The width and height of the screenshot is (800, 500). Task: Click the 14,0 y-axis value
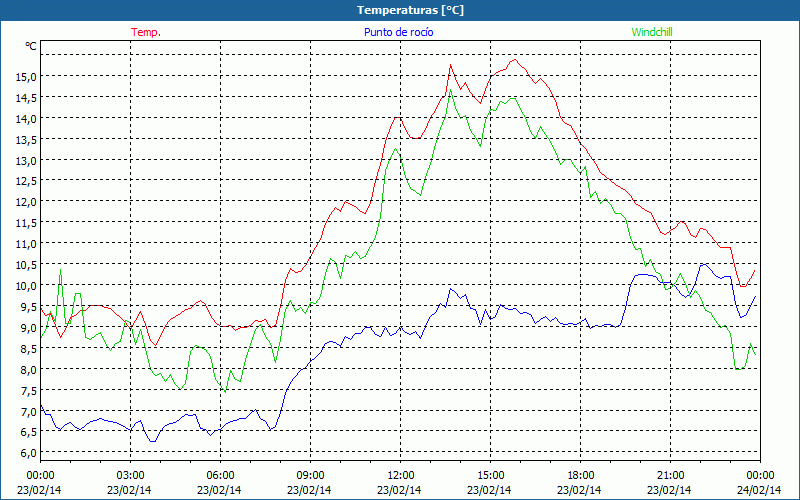pos(26,118)
